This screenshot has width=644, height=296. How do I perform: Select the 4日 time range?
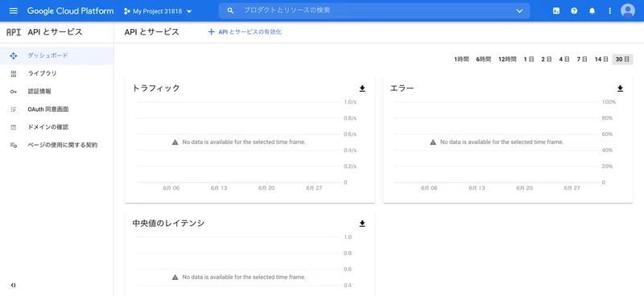564,60
